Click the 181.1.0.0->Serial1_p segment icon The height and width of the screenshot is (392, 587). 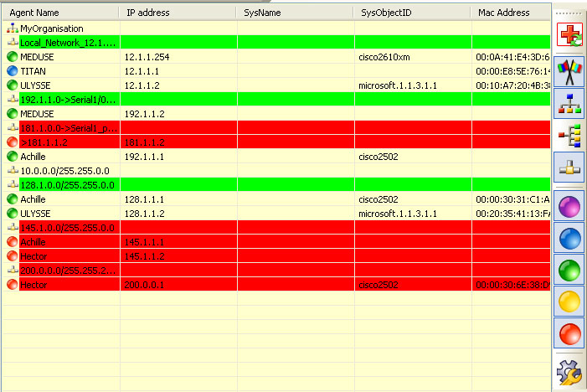click(13, 127)
